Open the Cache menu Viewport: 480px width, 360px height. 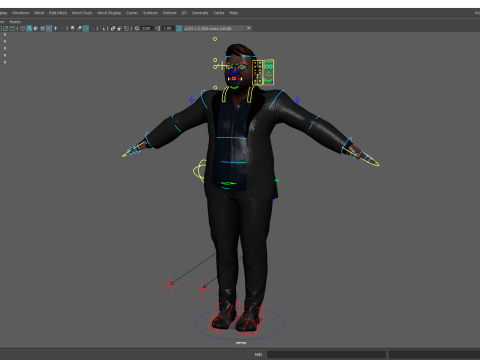click(x=219, y=13)
